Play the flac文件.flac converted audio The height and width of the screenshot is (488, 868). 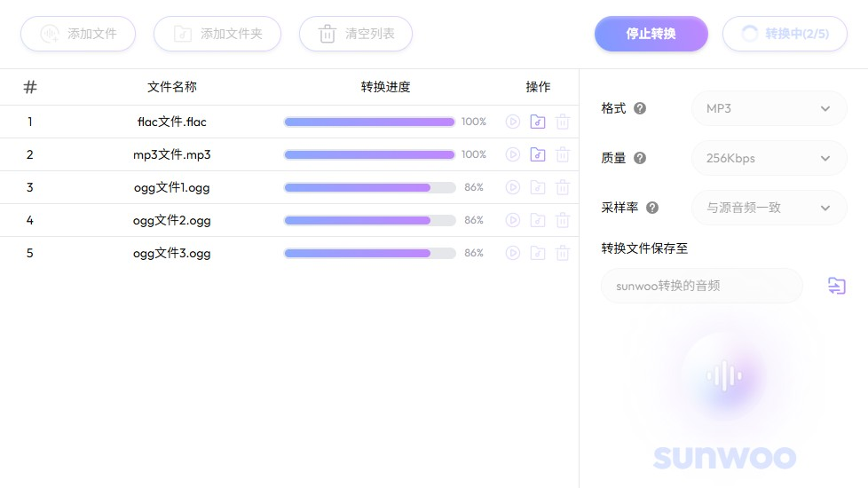tap(512, 122)
